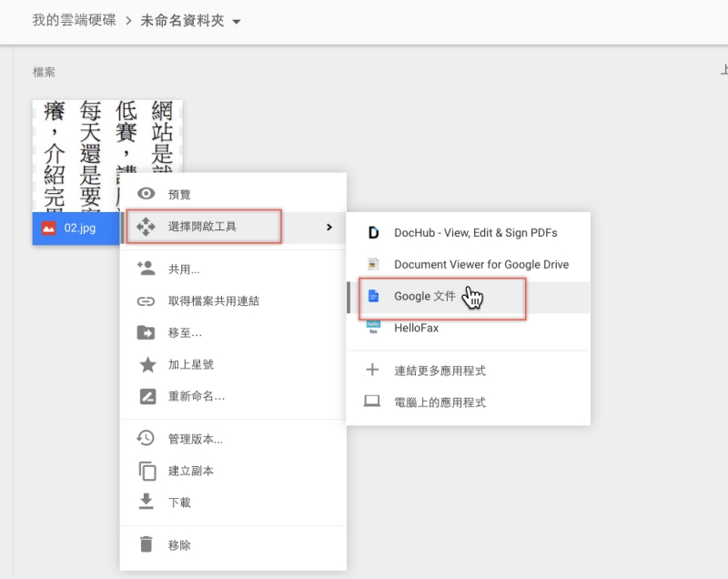
Task: Choose 電腦上的應用程式 option
Action: [x=469, y=402]
